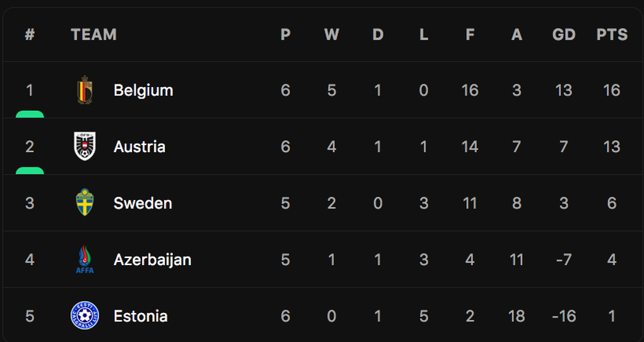Open the Austria team name link
This screenshot has width=644, height=342.
pos(140,146)
